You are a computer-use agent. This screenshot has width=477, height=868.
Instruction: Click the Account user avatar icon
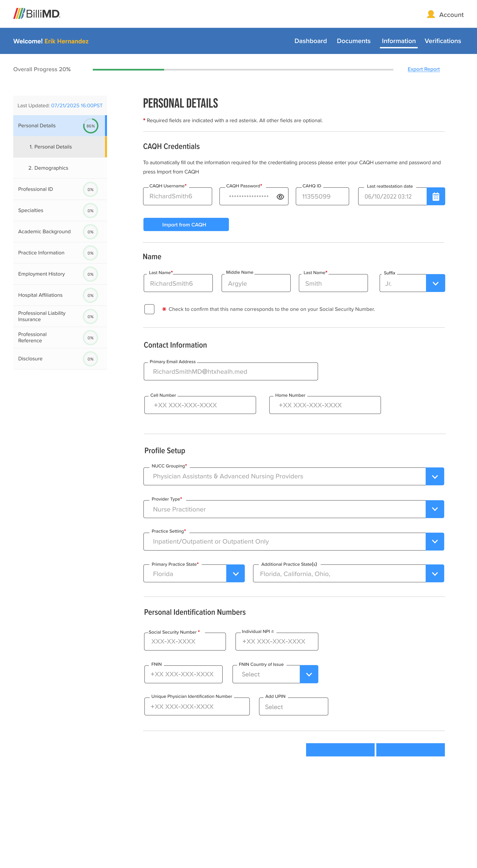(x=430, y=14)
